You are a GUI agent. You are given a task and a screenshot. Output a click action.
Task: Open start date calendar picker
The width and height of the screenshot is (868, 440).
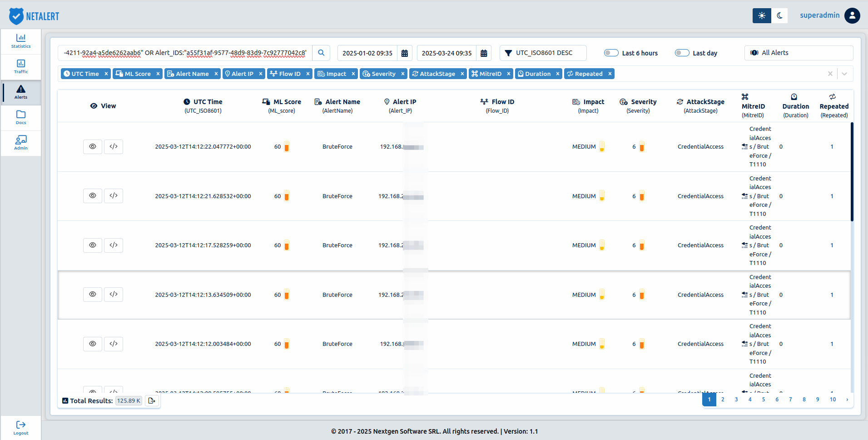coord(405,53)
